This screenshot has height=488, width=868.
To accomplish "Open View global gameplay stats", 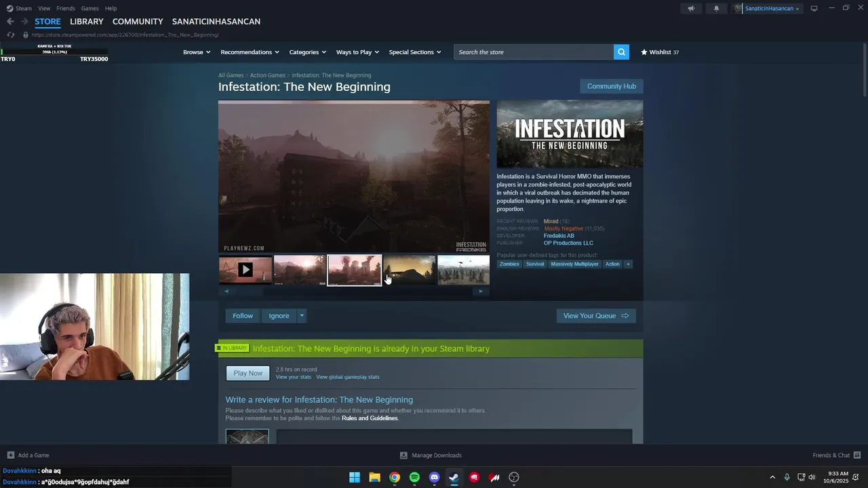I will (x=348, y=377).
